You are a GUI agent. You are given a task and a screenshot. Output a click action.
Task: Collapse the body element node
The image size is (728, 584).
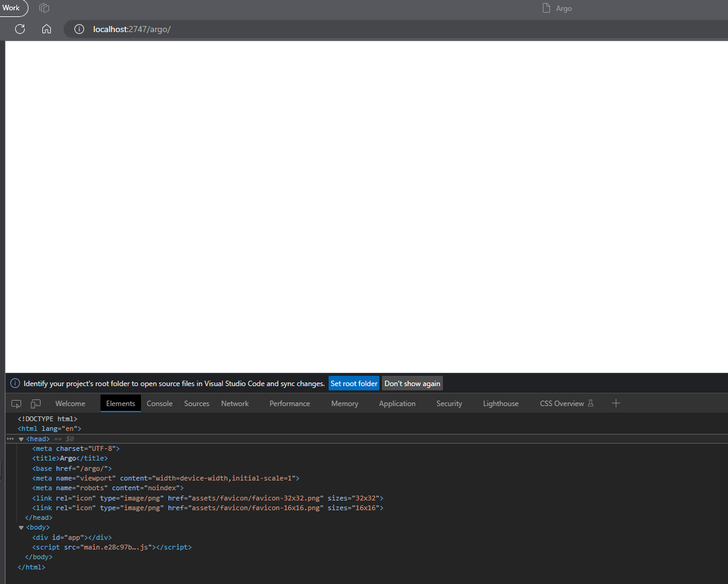(x=21, y=527)
